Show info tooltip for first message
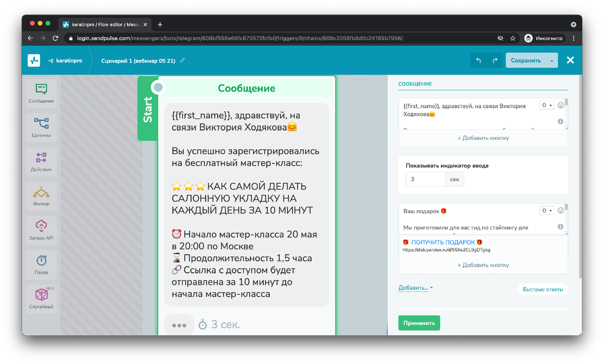This screenshot has height=364, width=604. 561,121
